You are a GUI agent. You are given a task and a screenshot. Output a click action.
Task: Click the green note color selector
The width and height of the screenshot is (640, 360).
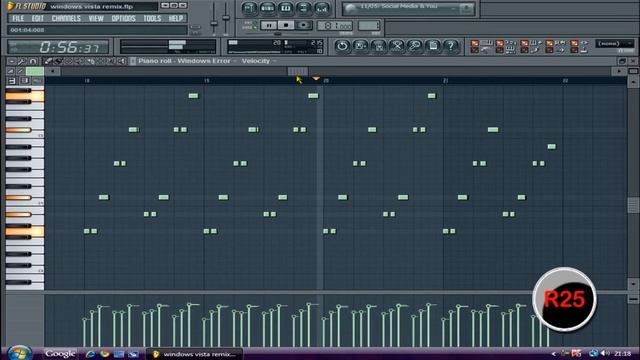tap(35, 71)
